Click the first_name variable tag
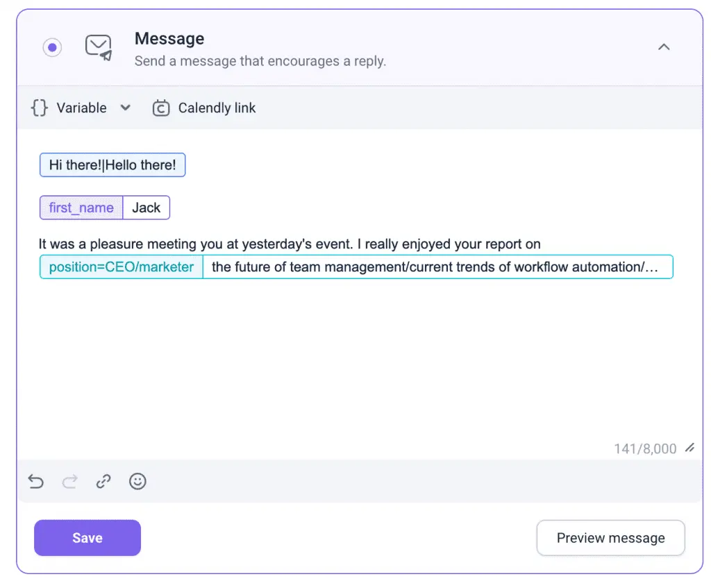 (81, 208)
